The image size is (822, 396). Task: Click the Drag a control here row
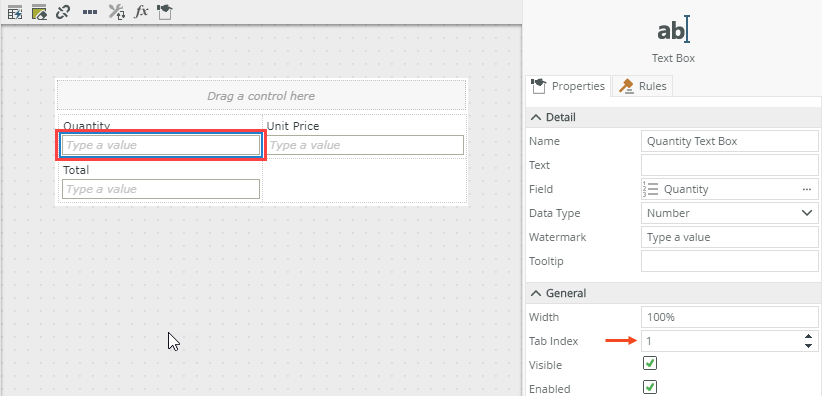pos(261,96)
